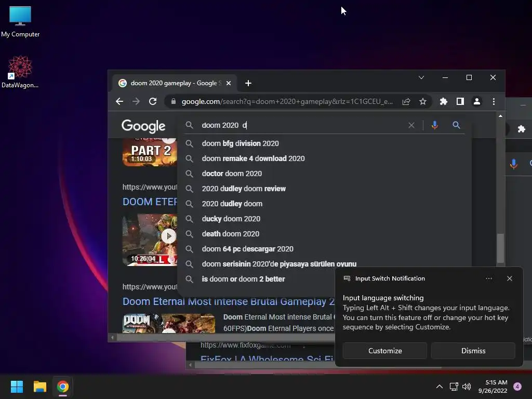Click the extensions puzzle icon in the background window
Screen dimensions: 532x399
[x=522, y=129]
